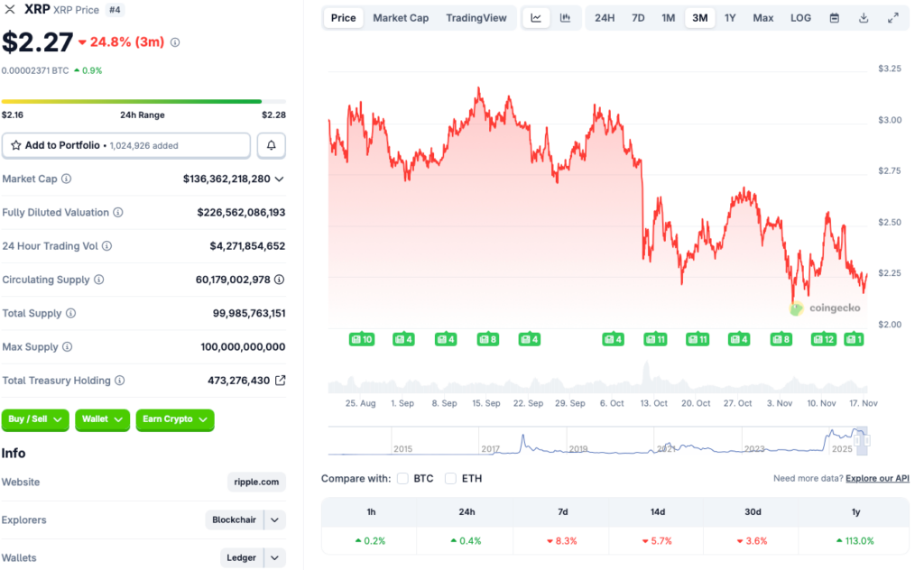Download chart data icon
924x570 pixels.
[x=864, y=18]
